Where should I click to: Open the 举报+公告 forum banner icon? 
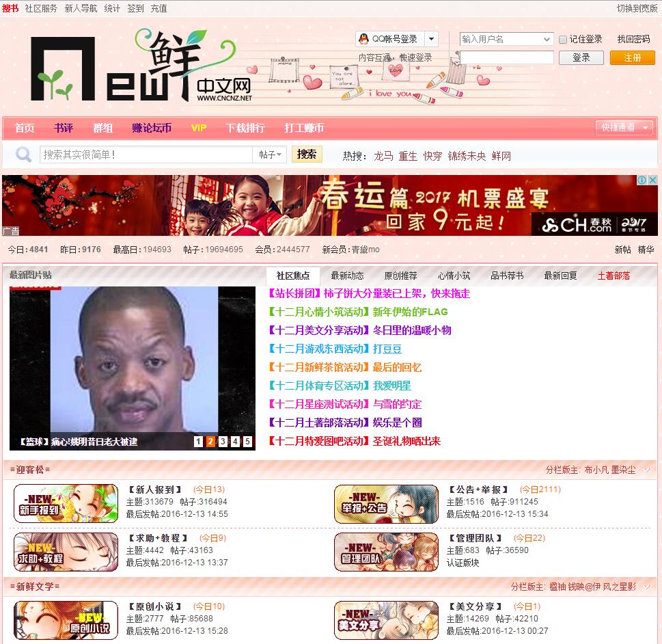click(386, 504)
